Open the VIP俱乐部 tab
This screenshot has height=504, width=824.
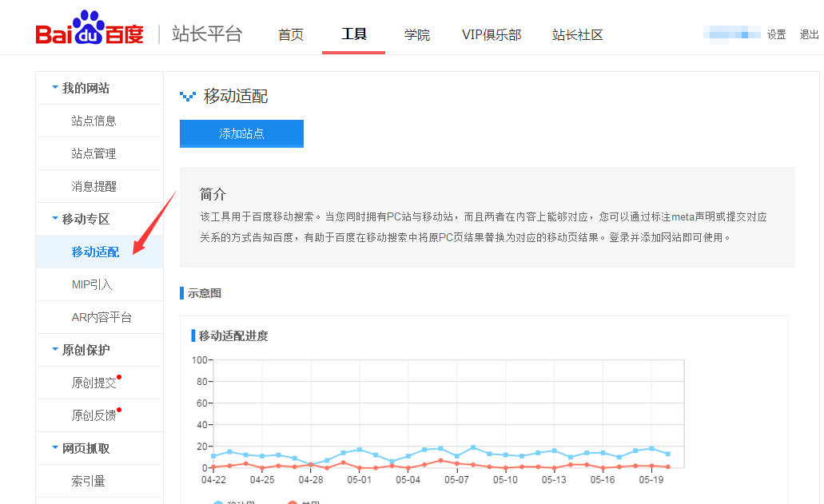[492, 34]
